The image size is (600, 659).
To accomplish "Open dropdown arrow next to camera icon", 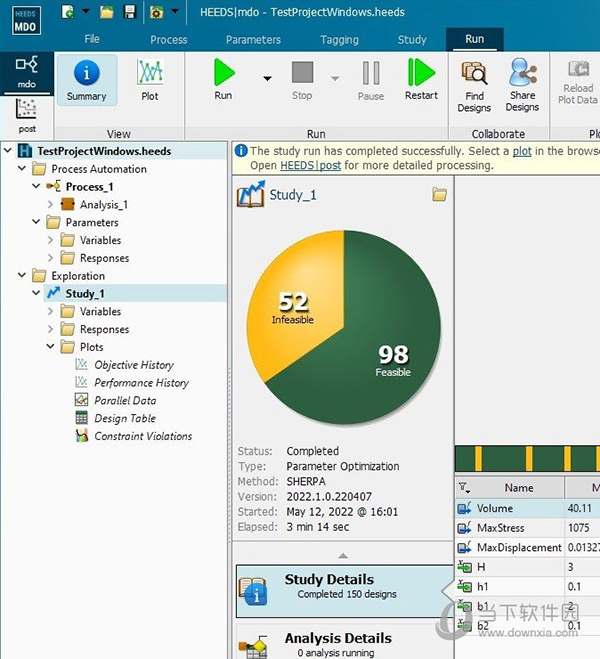I will pyautogui.click(x=175, y=11).
